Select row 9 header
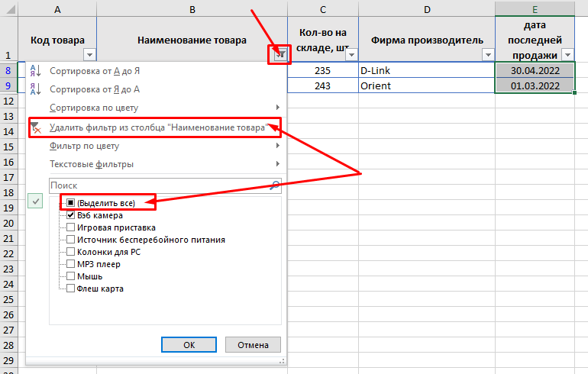 [x=8, y=85]
